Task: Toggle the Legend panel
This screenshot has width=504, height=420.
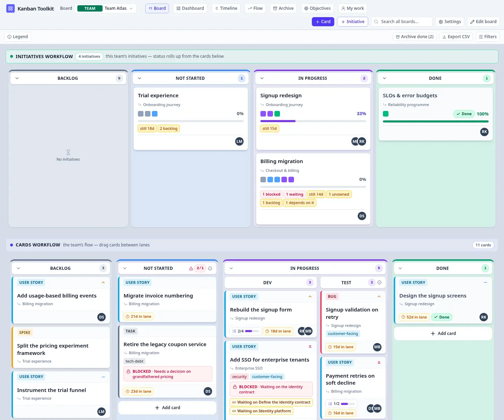Action: click(x=18, y=37)
